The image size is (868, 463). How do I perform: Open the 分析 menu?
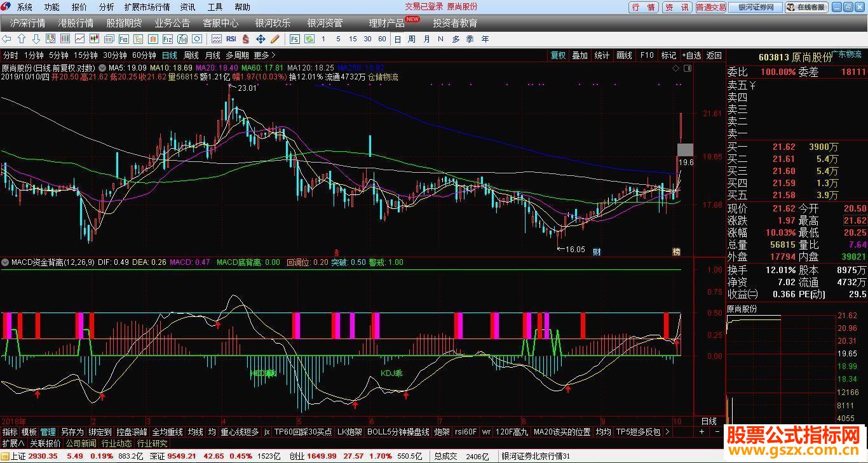(x=107, y=7)
